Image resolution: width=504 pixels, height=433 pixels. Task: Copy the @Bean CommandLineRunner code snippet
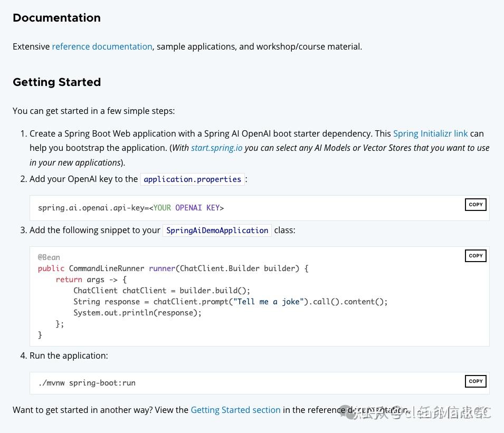click(x=476, y=256)
